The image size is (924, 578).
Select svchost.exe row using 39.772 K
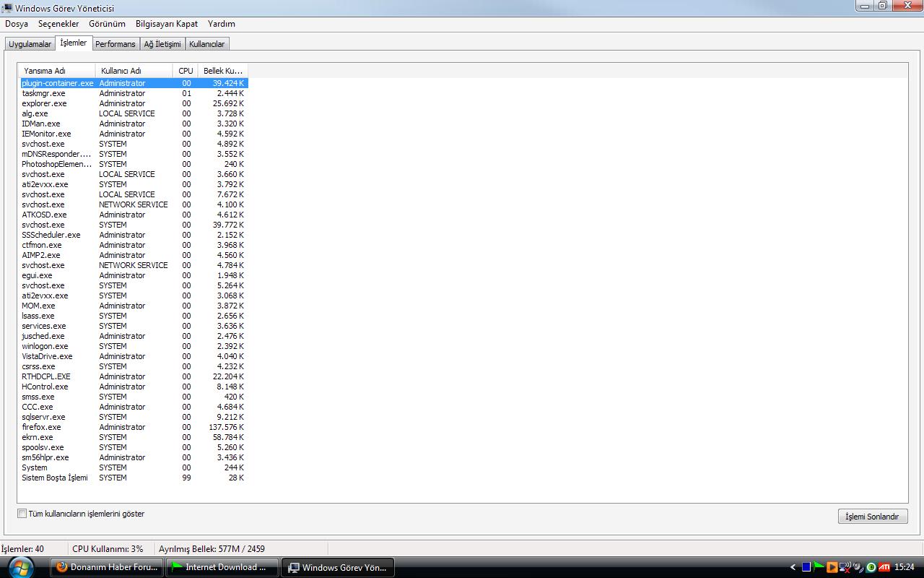(x=133, y=225)
